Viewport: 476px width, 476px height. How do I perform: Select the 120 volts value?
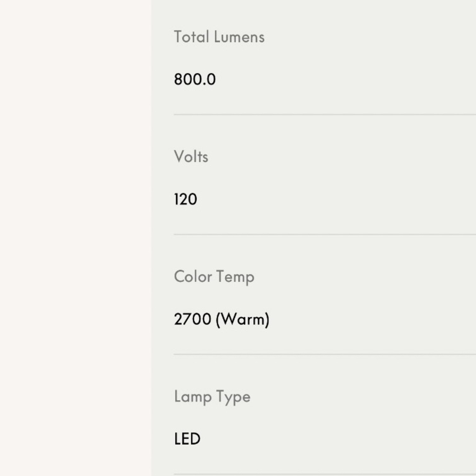(x=186, y=199)
